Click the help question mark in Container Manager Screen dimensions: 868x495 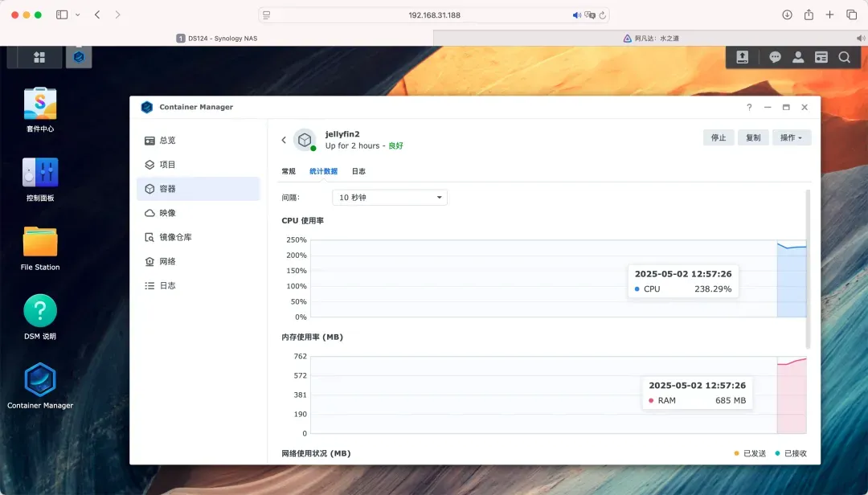tap(749, 107)
